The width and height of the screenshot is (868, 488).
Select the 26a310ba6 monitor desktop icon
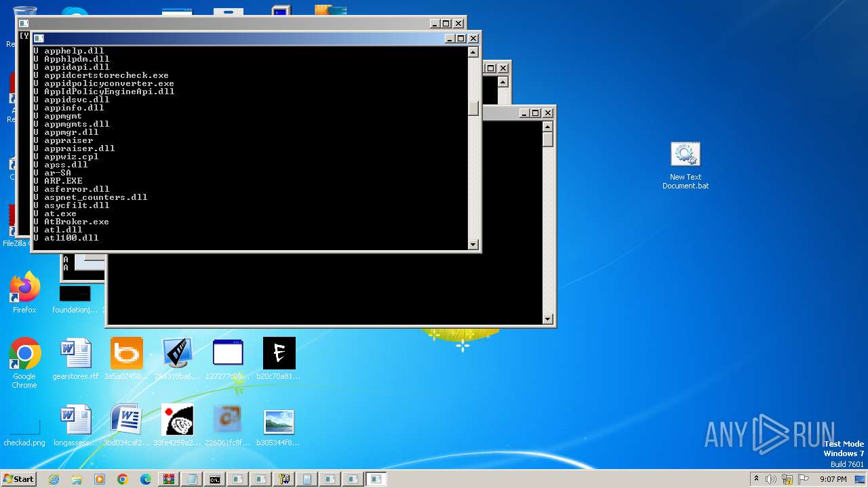178,359
